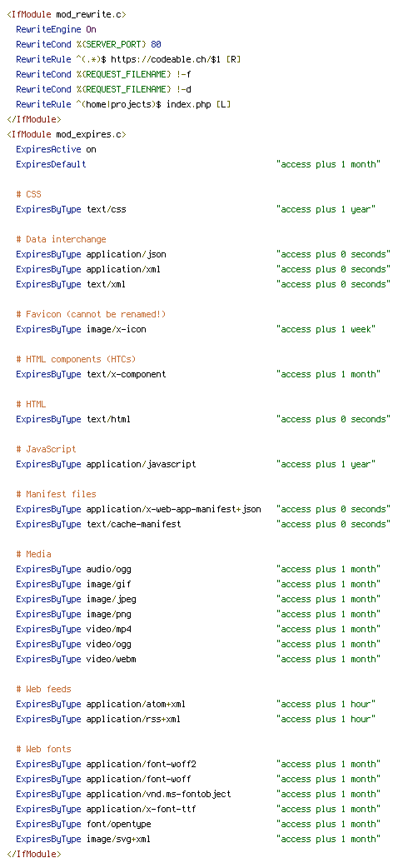Click the final closing </IfModule> tag

[34, 854]
